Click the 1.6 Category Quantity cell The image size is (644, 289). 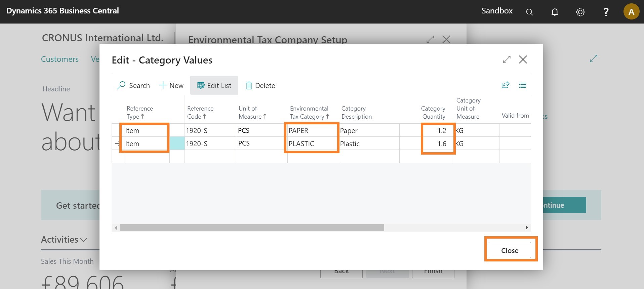tap(438, 144)
